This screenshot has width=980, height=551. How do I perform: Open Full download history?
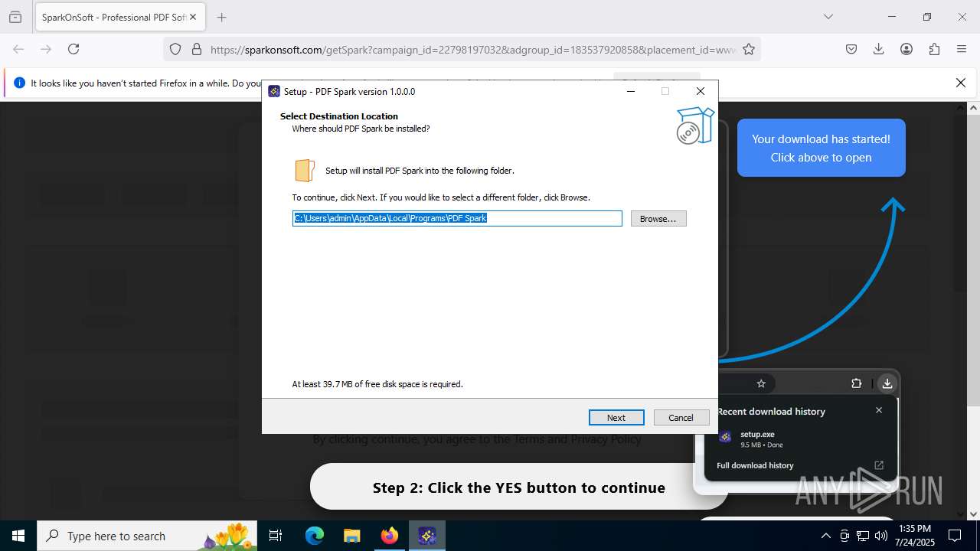coord(755,465)
